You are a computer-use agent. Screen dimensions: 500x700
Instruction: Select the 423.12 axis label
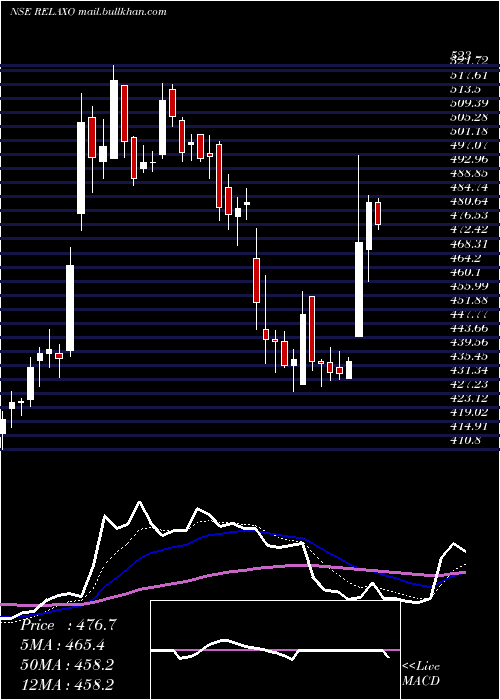[x=469, y=398]
